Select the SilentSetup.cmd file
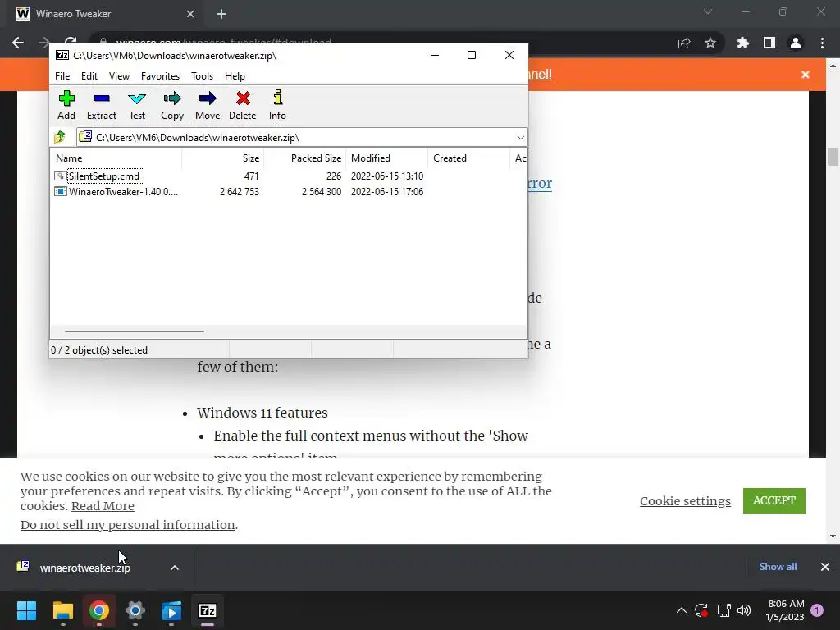Screen dimensions: 840x630 point(103,176)
